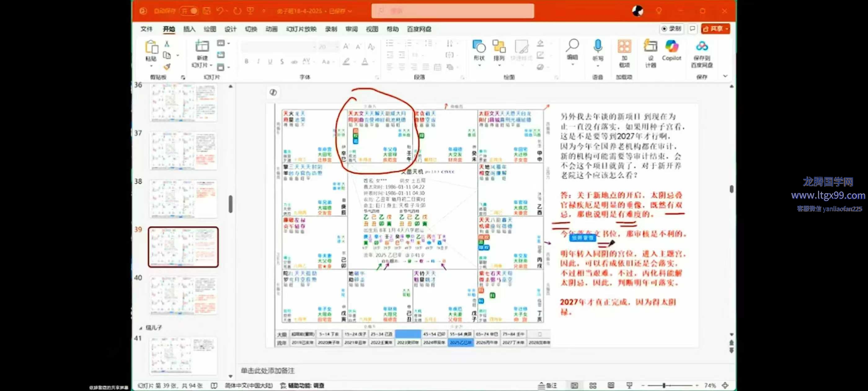Open the 文件 menu tab

(146, 29)
